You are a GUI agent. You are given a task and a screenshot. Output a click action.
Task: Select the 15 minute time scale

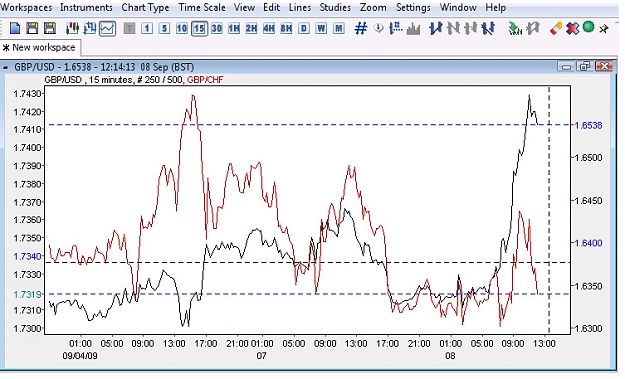click(x=199, y=29)
